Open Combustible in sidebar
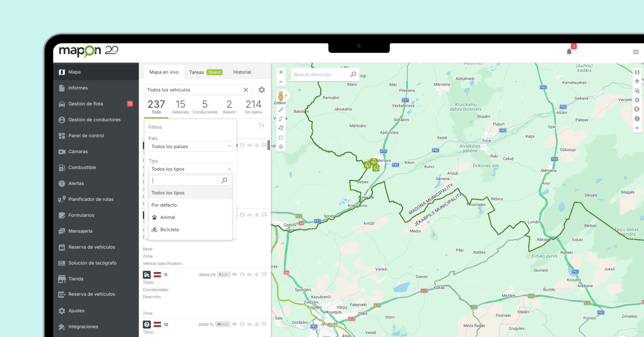 (96, 167)
